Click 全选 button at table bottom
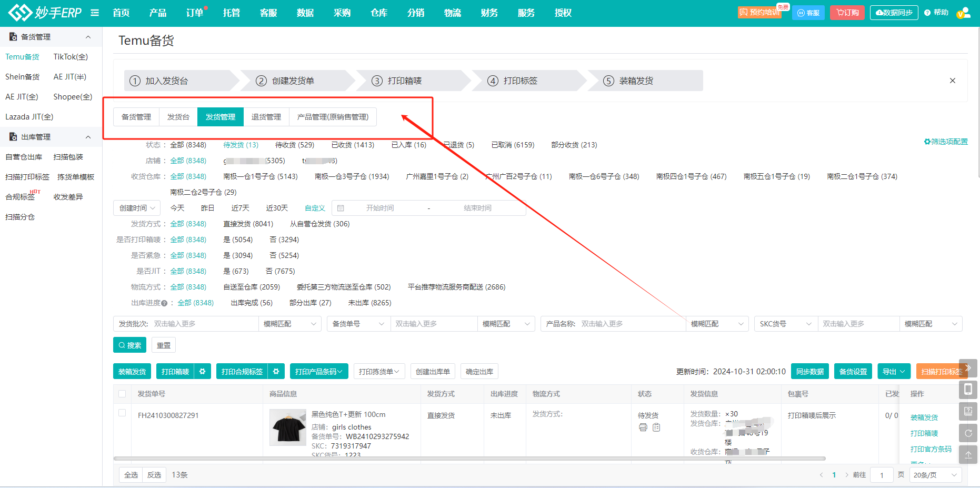This screenshot has width=980, height=488. (131, 475)
